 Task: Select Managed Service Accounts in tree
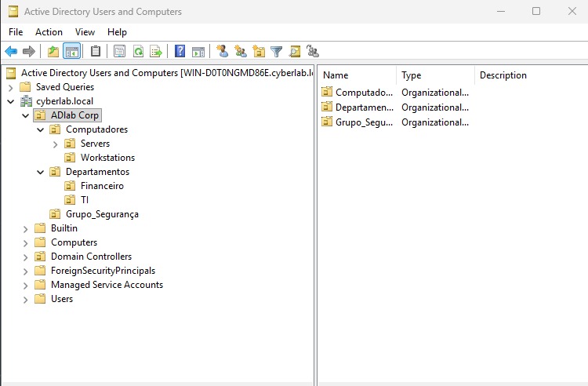107,285
